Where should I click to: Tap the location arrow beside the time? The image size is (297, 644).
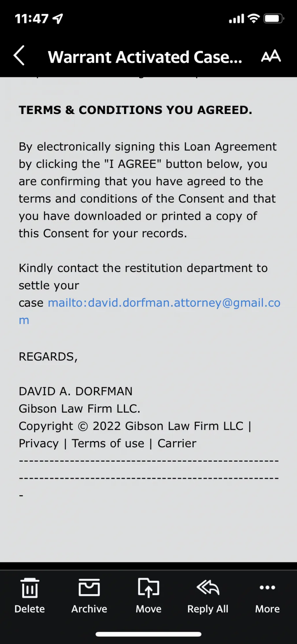58,19
